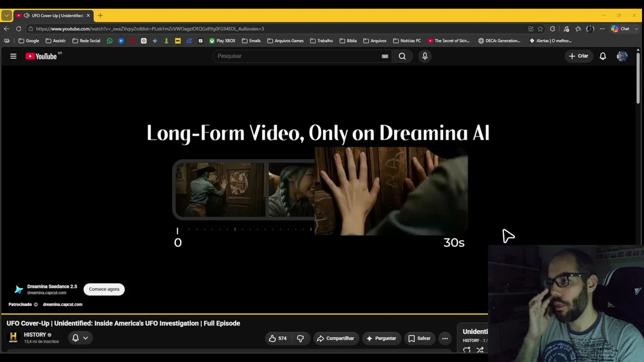
Task: Open the dreamina.capcut.com sponsored link
Action: pyautogui.click(x=62, y=304)
